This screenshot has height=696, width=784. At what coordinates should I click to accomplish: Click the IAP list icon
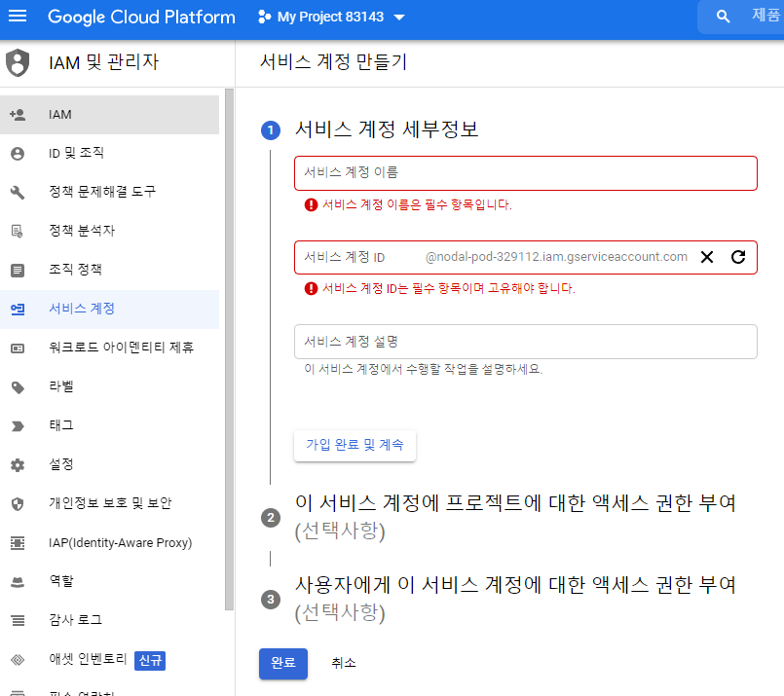pos(18,543)
